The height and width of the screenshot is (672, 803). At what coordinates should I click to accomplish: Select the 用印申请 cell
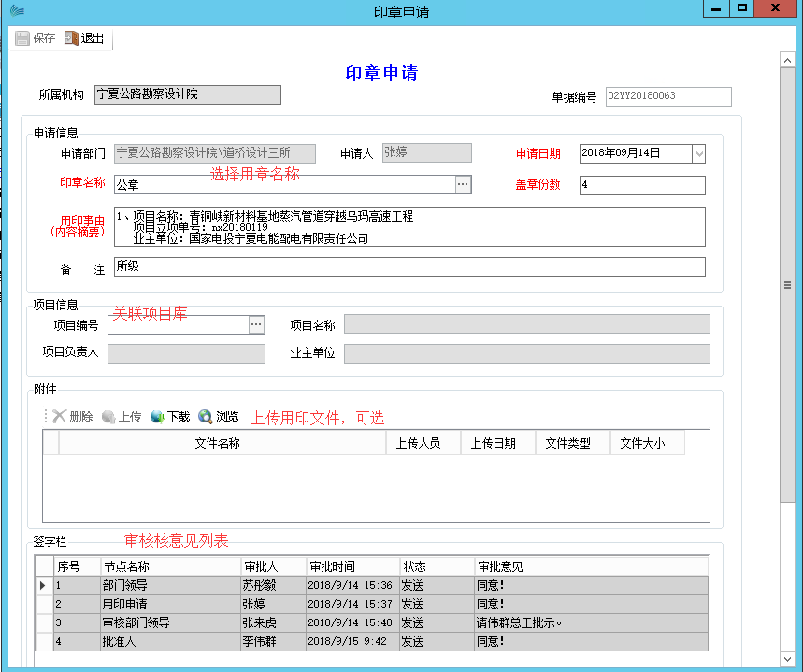[170, 605]
